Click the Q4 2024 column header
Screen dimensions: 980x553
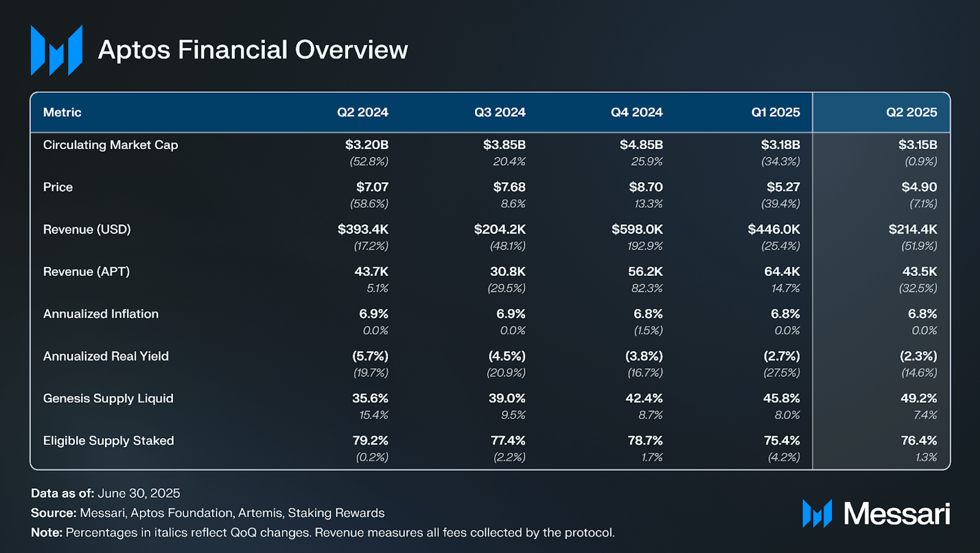click(636, 113)
